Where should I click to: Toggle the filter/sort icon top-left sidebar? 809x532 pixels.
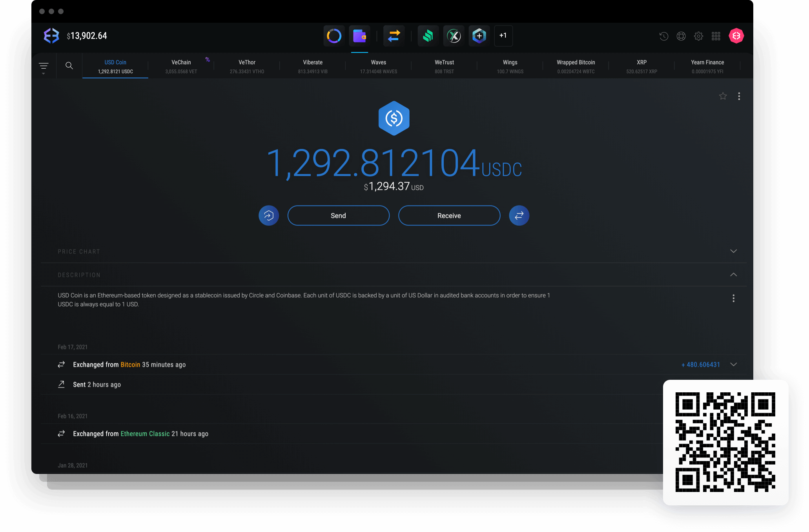point(44,65)
